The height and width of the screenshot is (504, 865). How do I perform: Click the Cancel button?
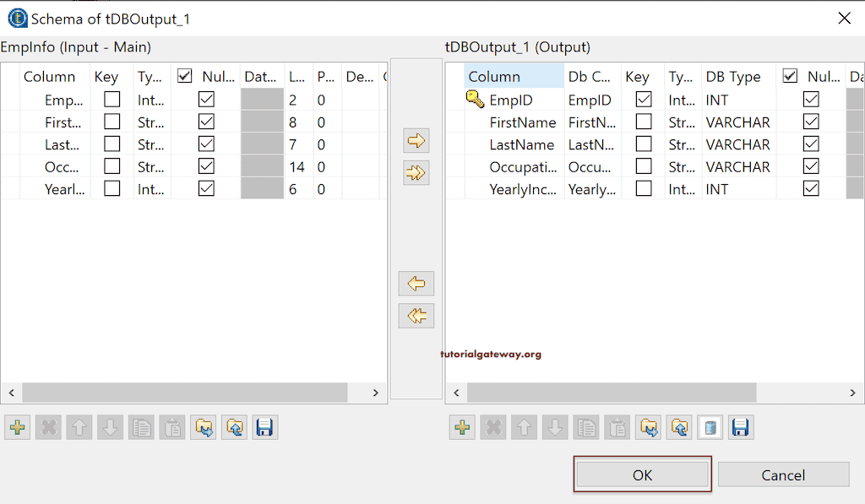click(x=783, y=474)
